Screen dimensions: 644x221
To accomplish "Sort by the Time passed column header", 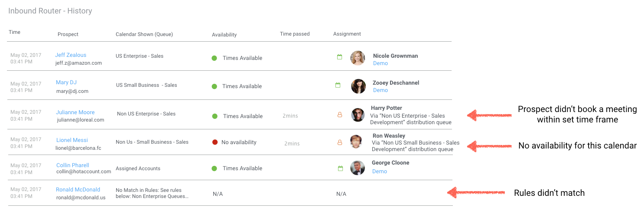I will point(295,34).
